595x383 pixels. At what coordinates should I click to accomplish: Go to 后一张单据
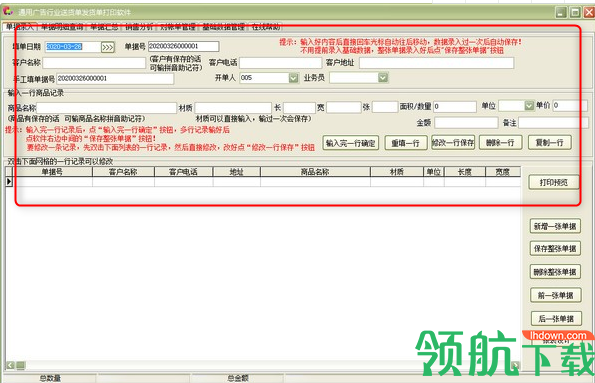coord(555,319)
